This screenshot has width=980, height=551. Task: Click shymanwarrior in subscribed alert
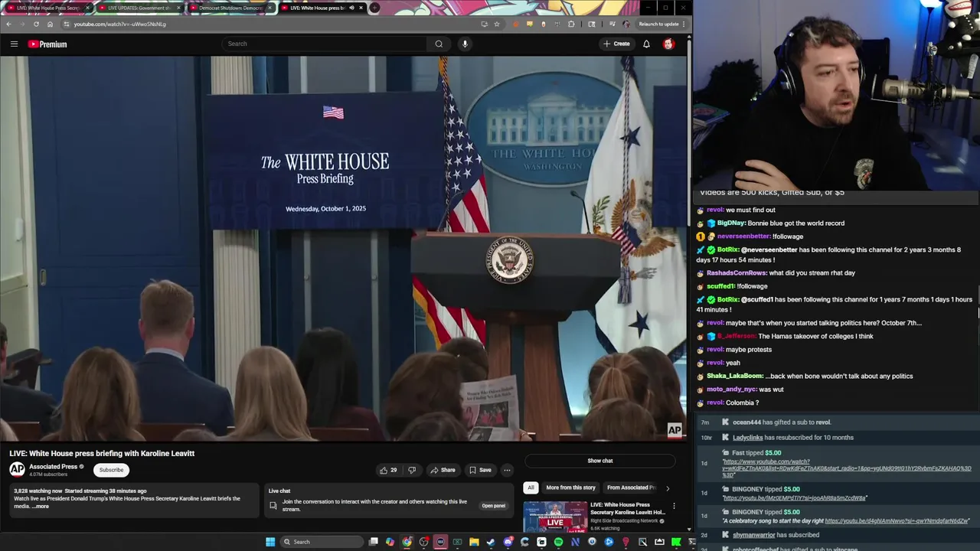pyautogui.click(x=754, y=535)
